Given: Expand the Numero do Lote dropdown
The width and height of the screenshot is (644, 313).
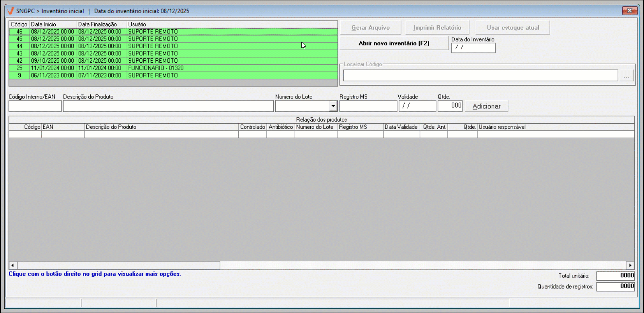Looking at the screenshot, I should tap(333, 106).
